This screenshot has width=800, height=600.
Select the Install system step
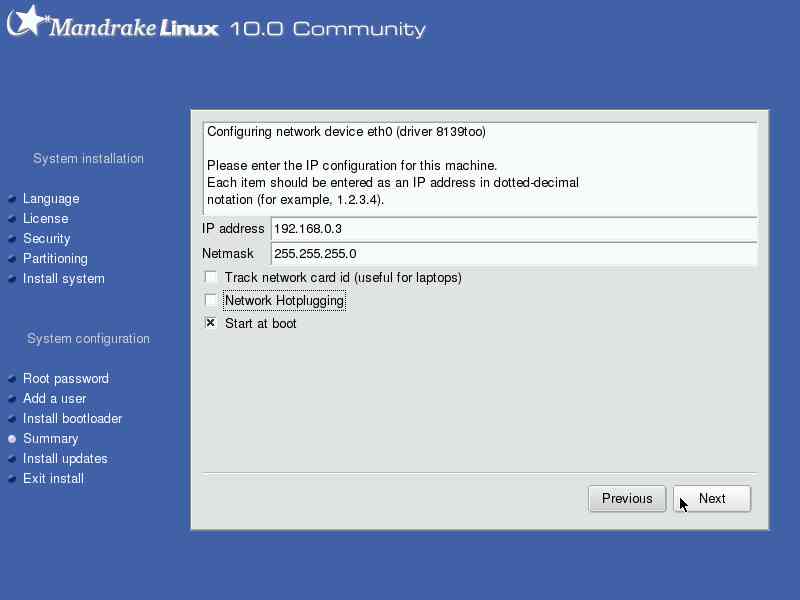coord(64,279)
